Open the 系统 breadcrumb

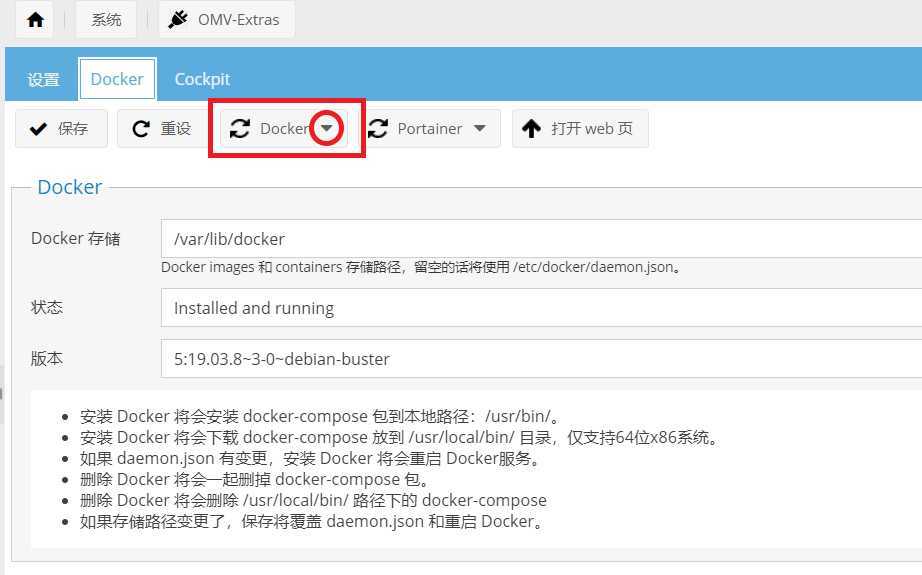(106, 19)
